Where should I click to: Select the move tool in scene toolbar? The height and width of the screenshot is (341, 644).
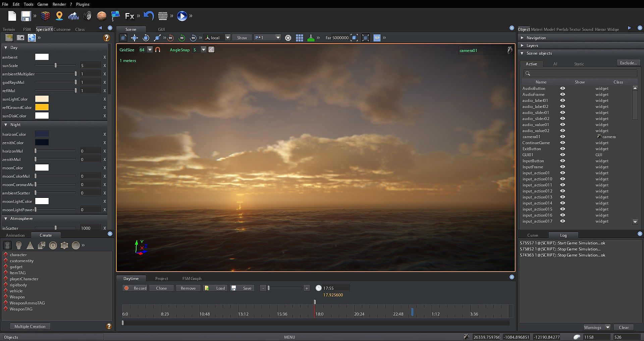135,38
